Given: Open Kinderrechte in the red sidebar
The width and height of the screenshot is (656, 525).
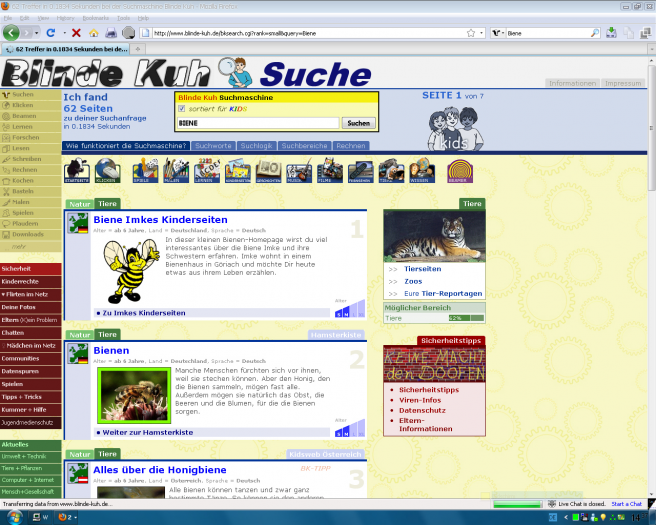Looking at the screenshot, I should click(31, 282).
